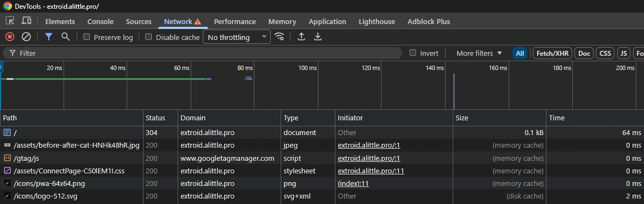Open initiator link of the gtag/js row
This screenshot has height=204, width=644.
click(369, 158)
